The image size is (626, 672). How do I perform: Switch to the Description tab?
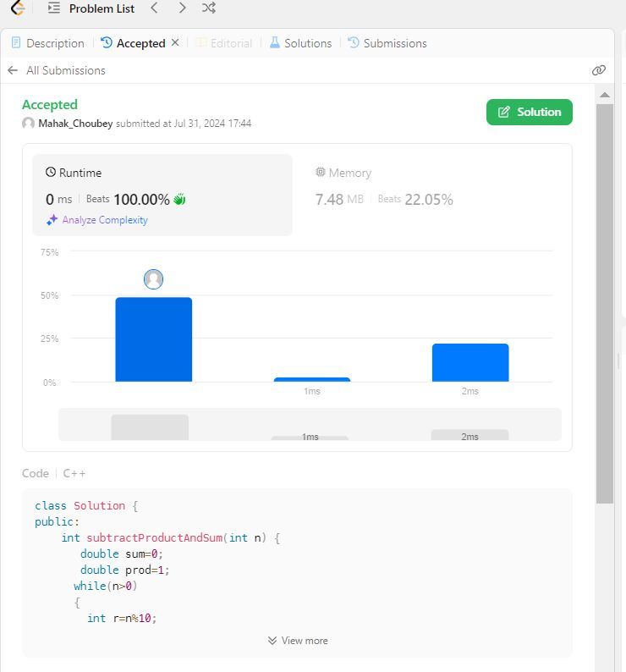click(x=47, y=43)
